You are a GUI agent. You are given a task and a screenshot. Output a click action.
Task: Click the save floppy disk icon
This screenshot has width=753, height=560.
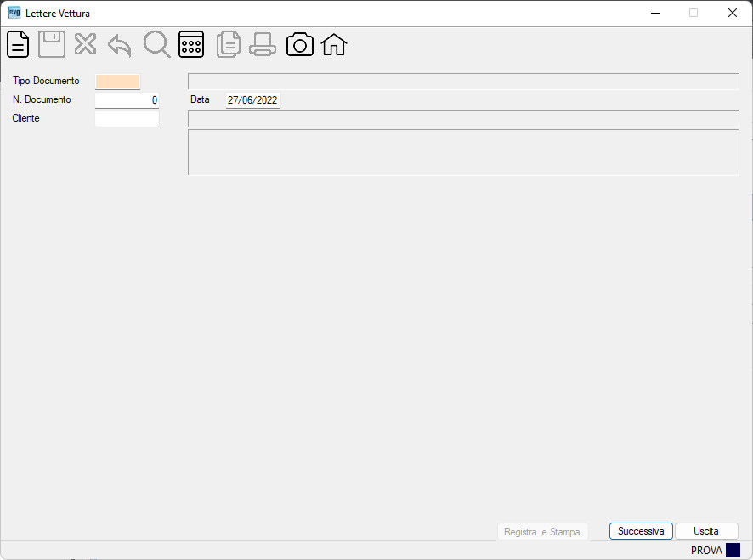pos(52,44)
